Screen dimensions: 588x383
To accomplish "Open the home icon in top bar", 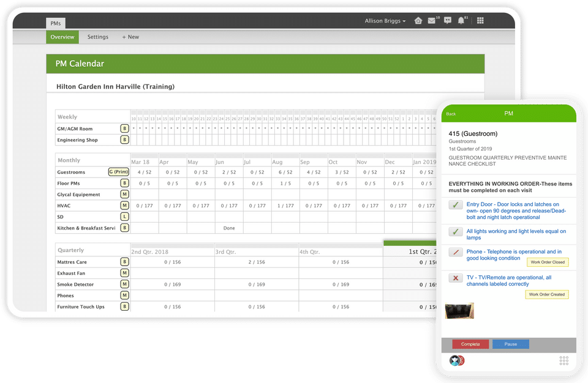I will [x=418, y=21].
